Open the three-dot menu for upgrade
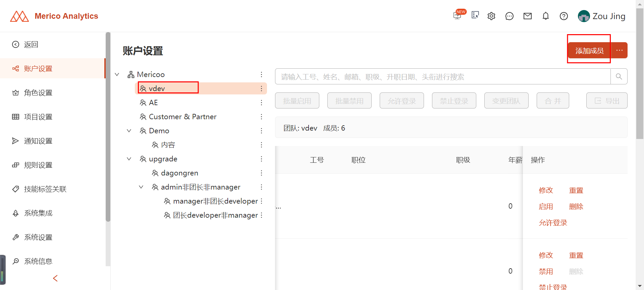Viewport: 644px width, 290px height. 261,159
